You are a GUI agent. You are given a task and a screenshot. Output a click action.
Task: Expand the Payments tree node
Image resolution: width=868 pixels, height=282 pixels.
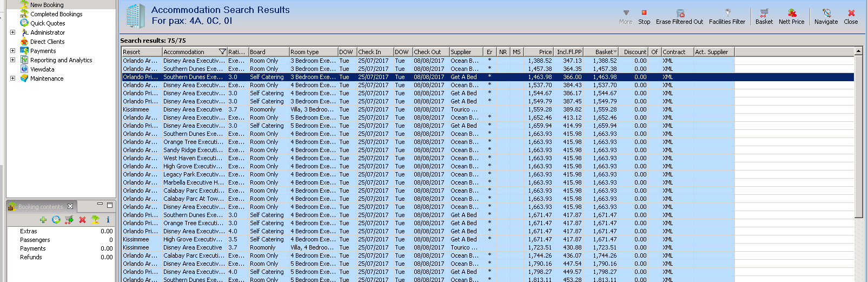[12, 51]
